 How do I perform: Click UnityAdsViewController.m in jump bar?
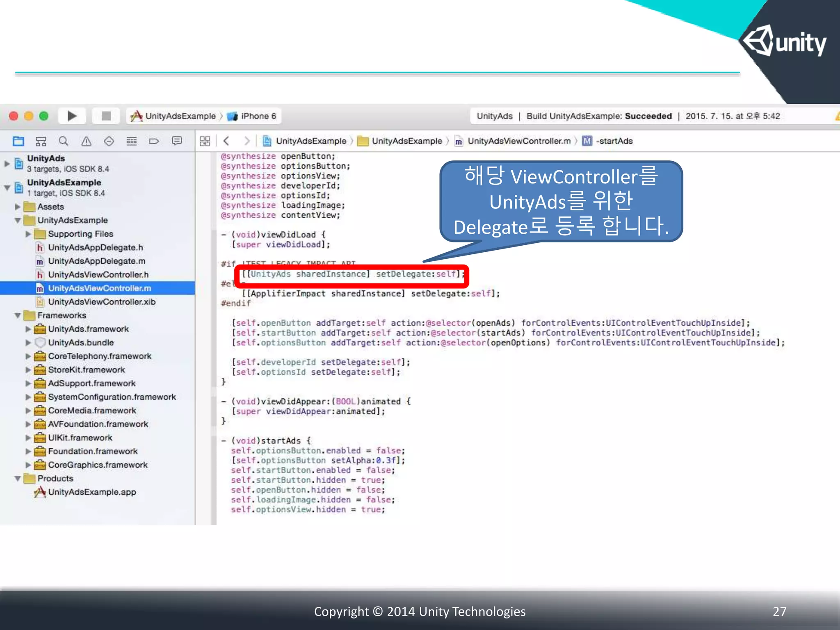(513, 141)
